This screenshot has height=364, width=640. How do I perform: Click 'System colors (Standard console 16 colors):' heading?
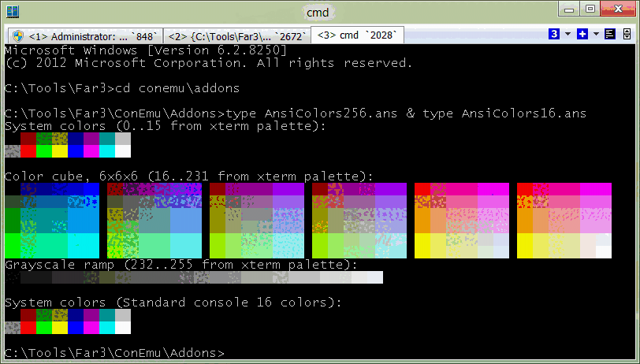173,303
